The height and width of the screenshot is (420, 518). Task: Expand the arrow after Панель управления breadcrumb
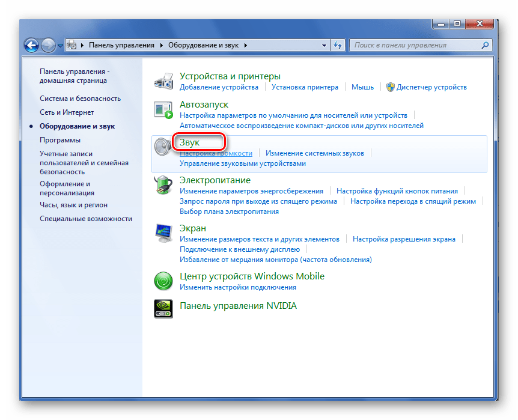(x=160, y=45)
